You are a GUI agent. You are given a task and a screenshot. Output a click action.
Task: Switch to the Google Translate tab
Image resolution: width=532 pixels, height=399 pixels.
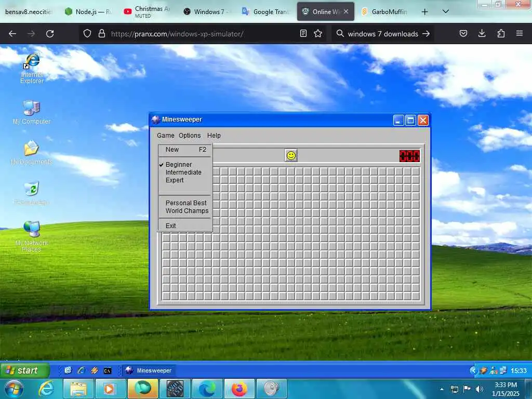pos(265,12)
